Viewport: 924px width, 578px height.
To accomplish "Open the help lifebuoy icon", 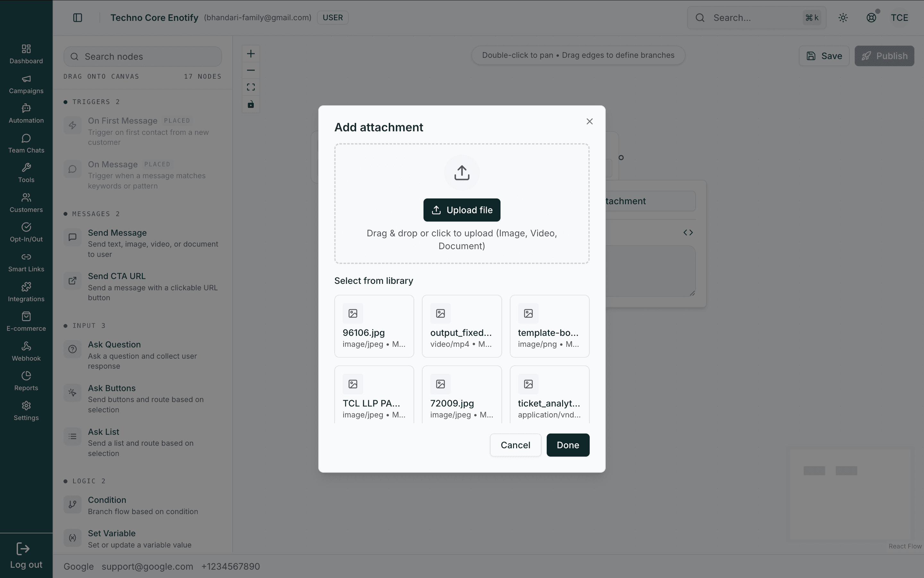I will (871, 18).
